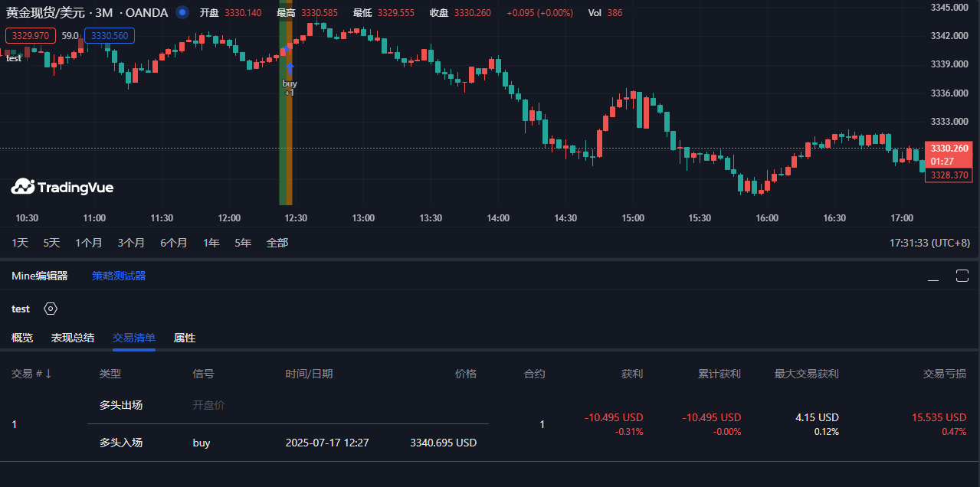The image size is (980, 487).
Task: Select the 1个月 time range
Action: tap(88, 243)
